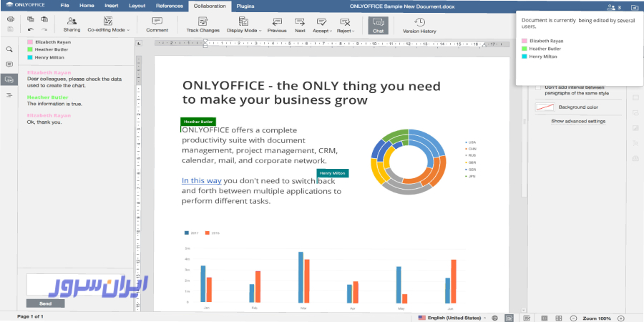
Task: Open the File tab
Action: (x=64, y=6)
